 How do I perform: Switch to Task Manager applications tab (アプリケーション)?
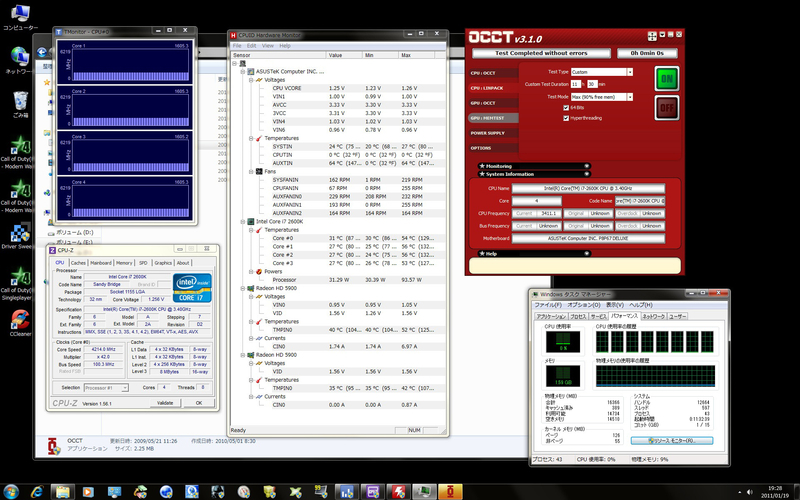point(551,316)
